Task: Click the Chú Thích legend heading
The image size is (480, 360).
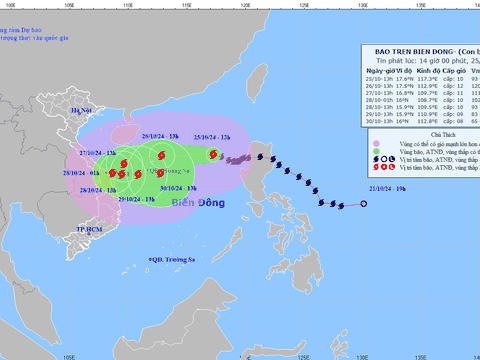Action: tap(443, 135)
